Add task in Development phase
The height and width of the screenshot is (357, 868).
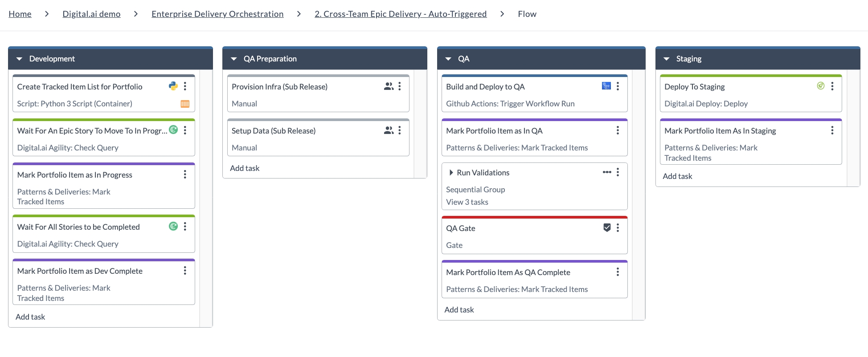(x=30, y=317)
